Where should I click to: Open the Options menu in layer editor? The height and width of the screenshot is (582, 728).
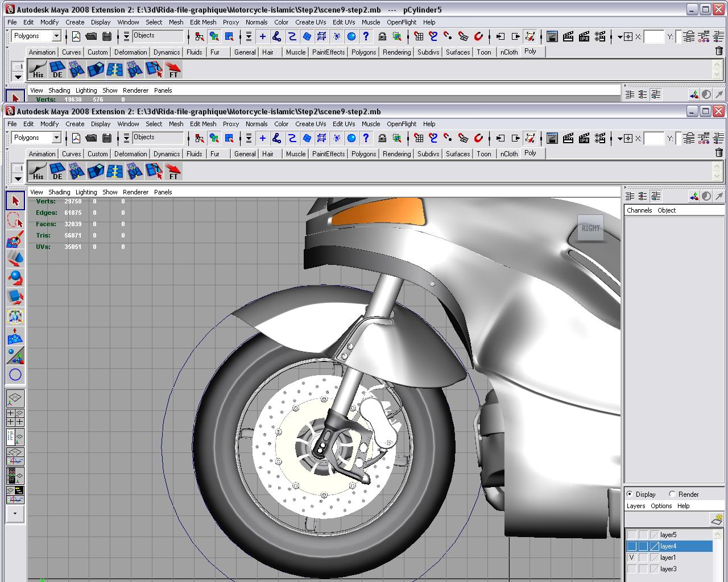pos(661,506)
